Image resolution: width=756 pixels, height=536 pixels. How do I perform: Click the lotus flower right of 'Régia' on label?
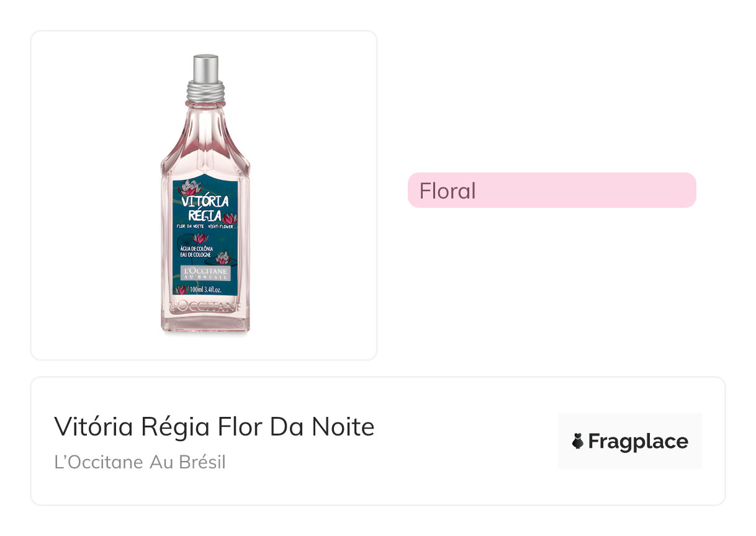coord(230,218)
